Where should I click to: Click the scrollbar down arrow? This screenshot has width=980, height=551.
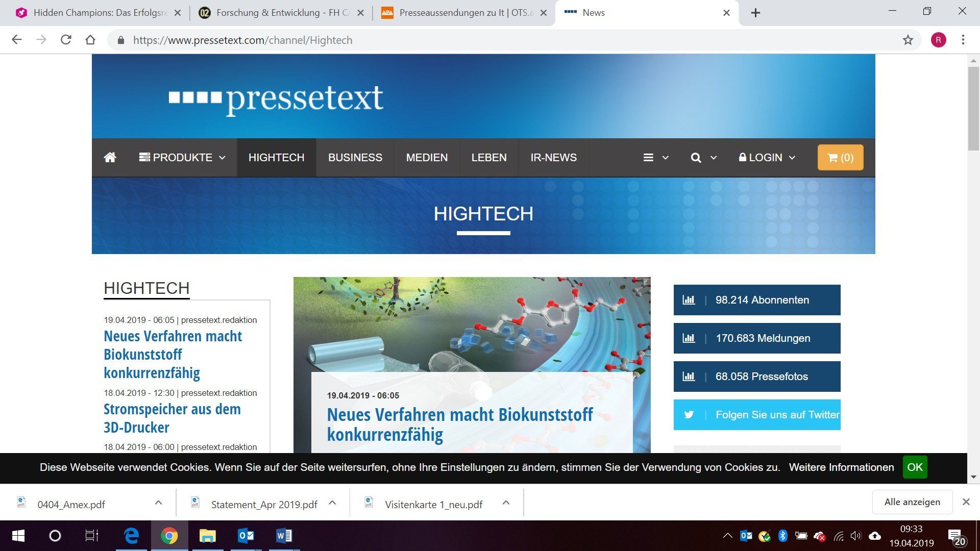point(973,477)
